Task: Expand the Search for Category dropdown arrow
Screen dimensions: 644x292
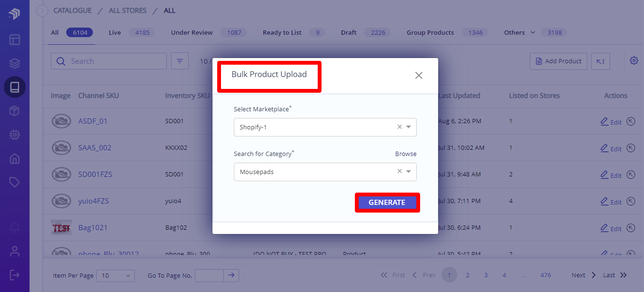Action: [409, 172]
